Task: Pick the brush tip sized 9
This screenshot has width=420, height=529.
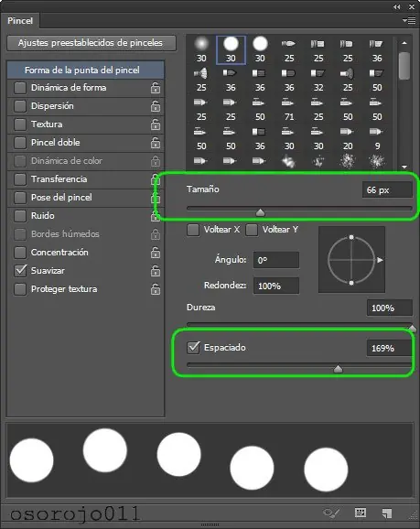Action: point(377,137)
